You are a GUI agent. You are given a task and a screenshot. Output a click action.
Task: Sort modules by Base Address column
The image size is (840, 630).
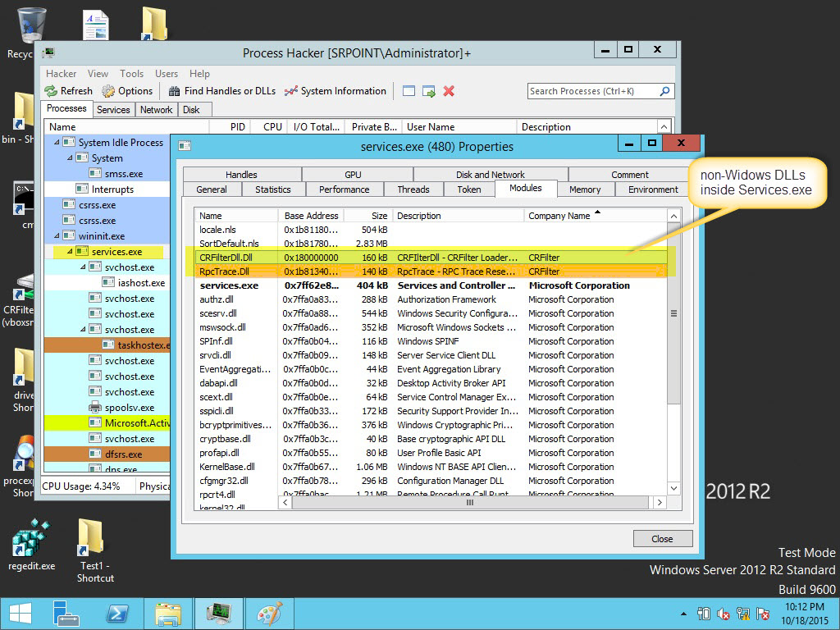pos(311,216)
